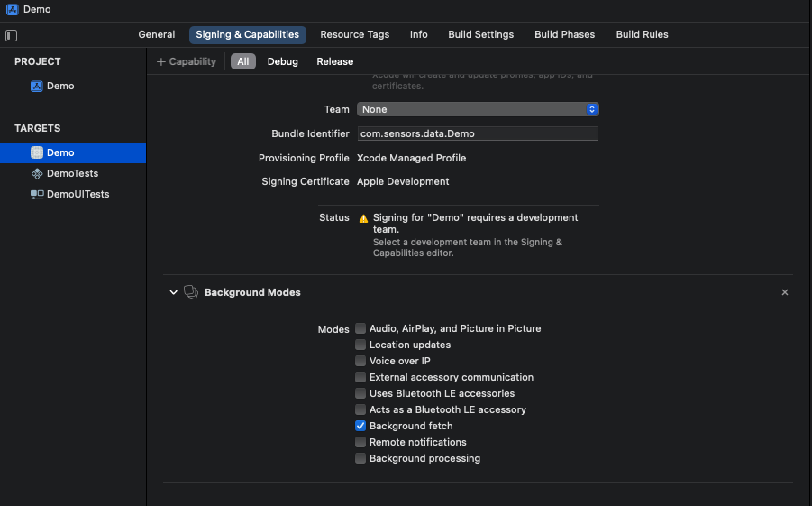Click the signing warning triangle icon
The image size is (812, 506).
[363, 218]
